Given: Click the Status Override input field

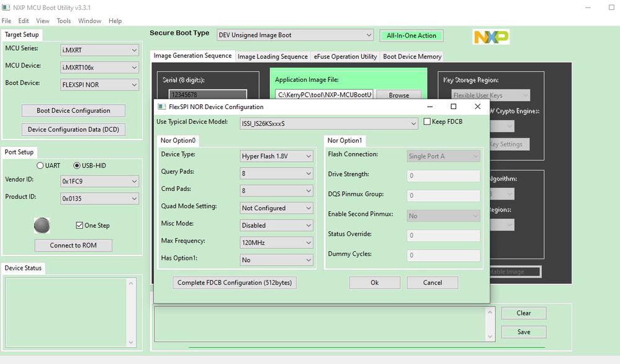Looking at the screenshot, I should pos(444,236).
